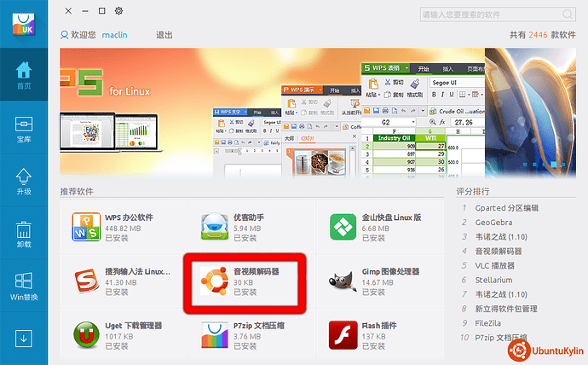This screenshot has width=588, height=365.
Task: Open P7zip 文档压缩 card title
Action: pyautogui.click(x=259, y=326)
